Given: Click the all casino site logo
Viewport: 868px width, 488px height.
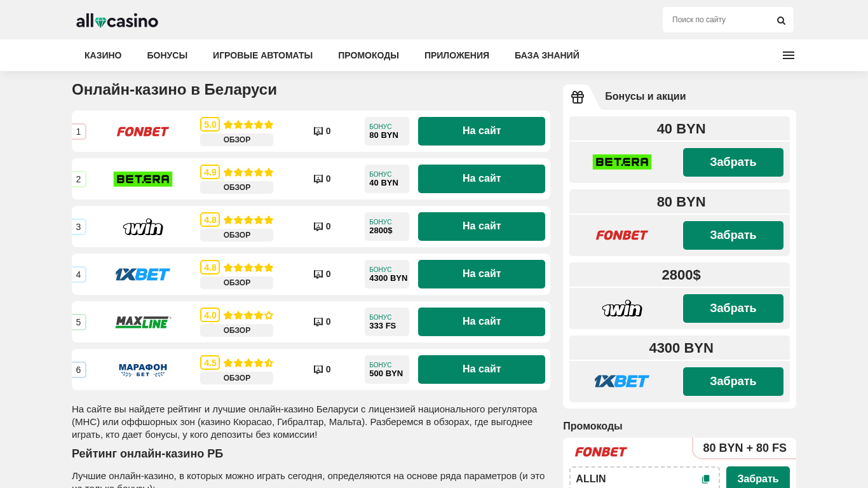Looking at the screenshot, I should click(117, 21).
